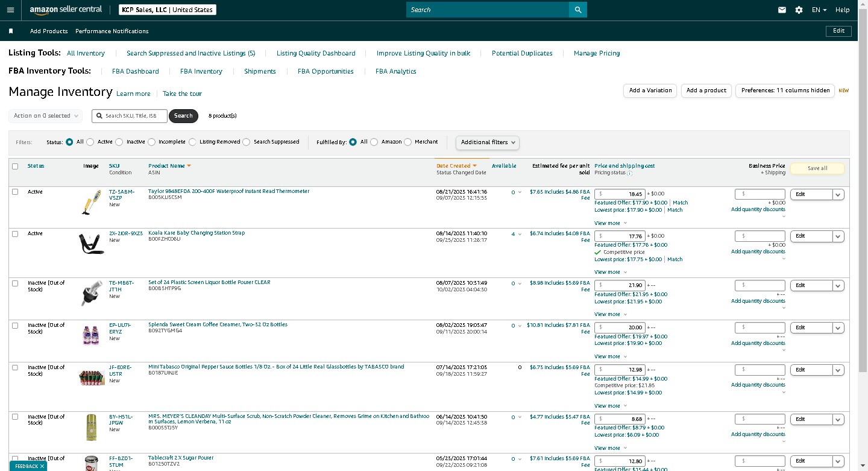Open Edit dropdown arrow for Splenda Creamer
The height and width of the screenshot is (471, 868).
coord(838,328)
